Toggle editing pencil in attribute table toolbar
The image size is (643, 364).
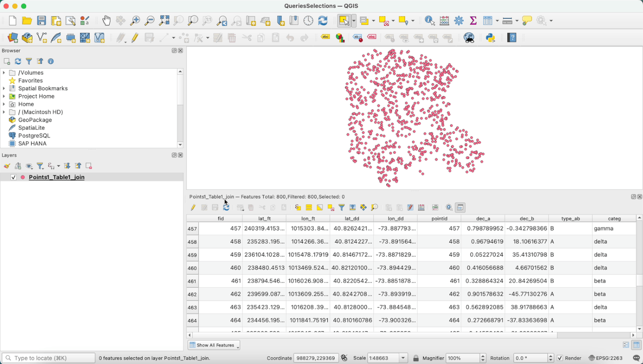193,208
